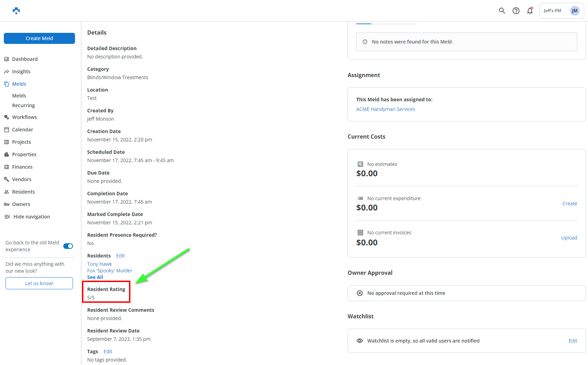Open the notifications bell
The width and height of the screenshot is (588, 365).
pyautogui.click(x=530, y=11)
